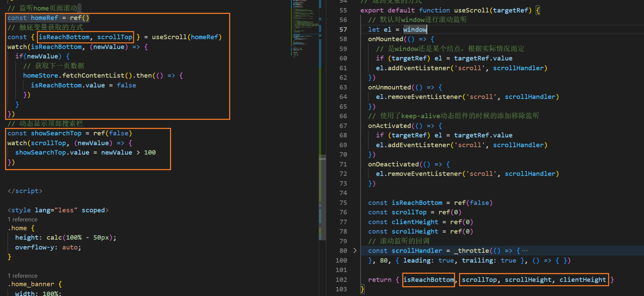Click '<style lang="less" scoped>' tag
Viewport: 644px width, 296px height.
click(58, 210)
